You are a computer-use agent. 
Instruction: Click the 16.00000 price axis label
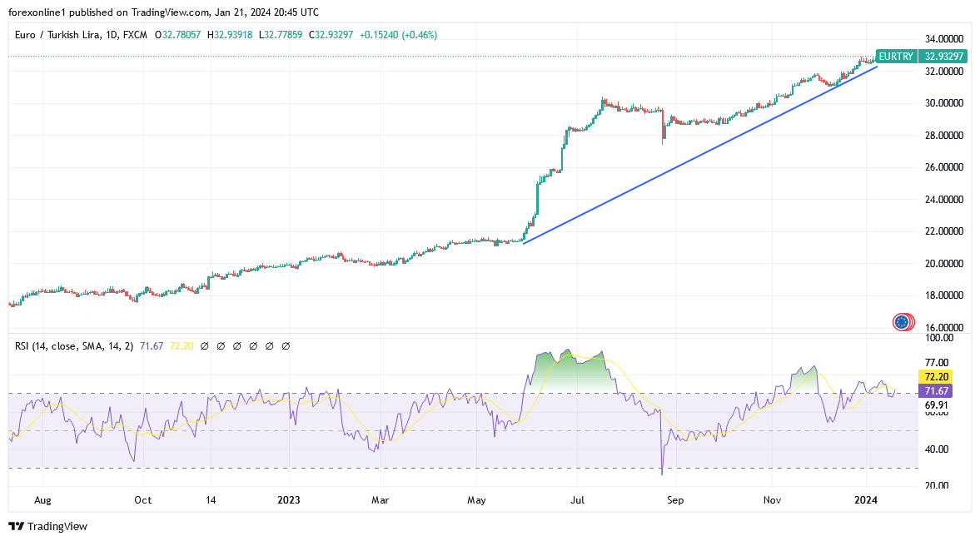943,327
